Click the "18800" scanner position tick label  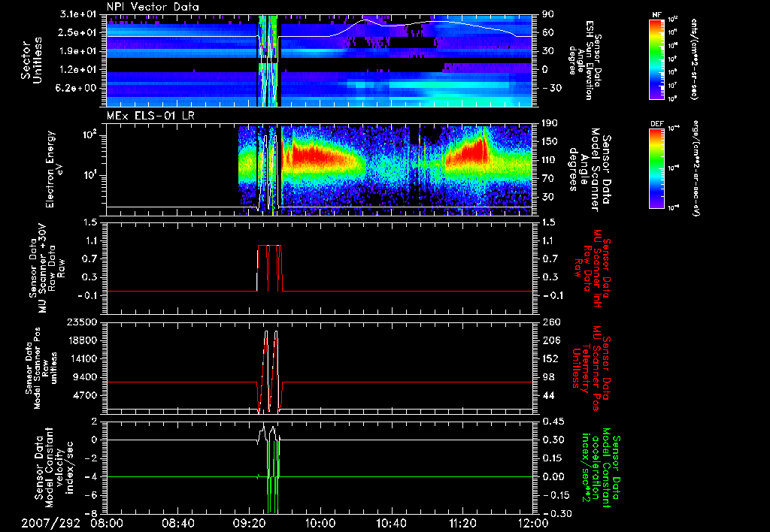tap(81, 340)
